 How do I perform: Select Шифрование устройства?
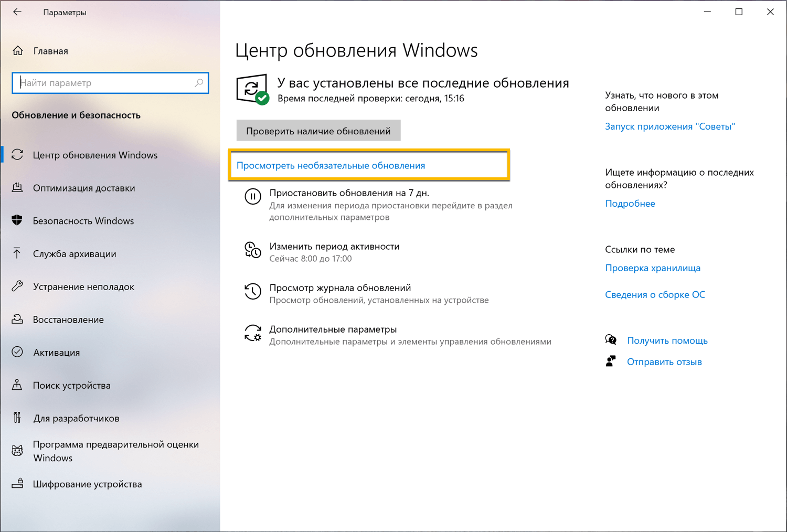pos(88,484)
